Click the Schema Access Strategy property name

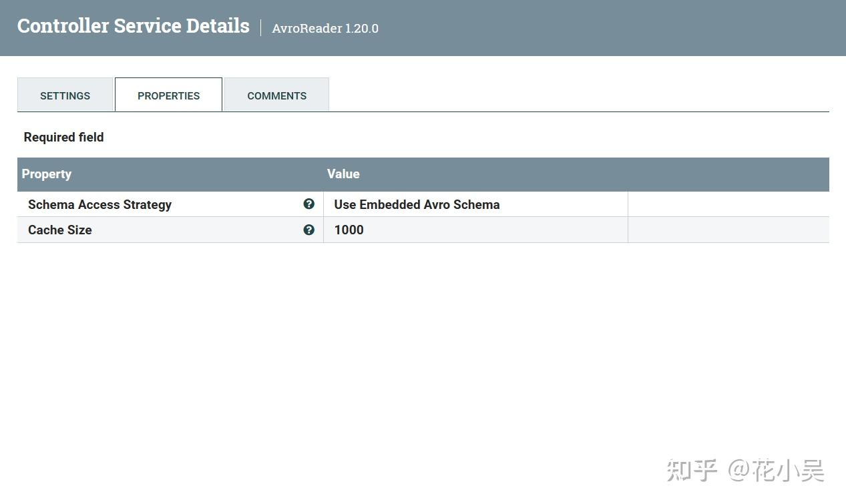click(x=99, y=204)
